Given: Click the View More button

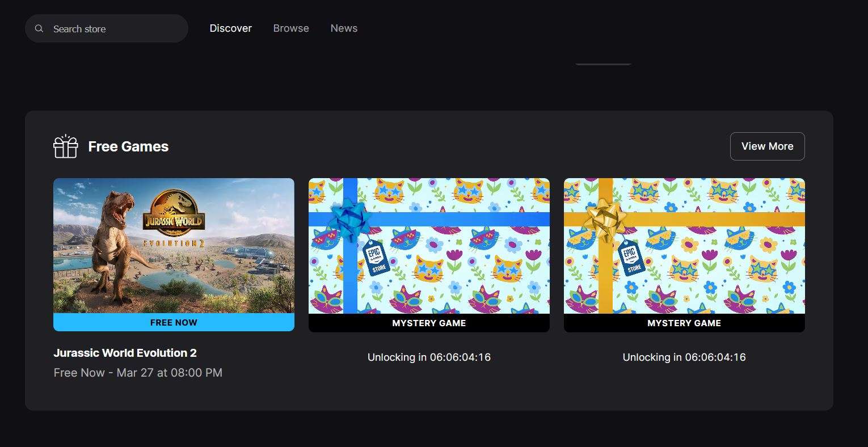Looking at the screenshot, I should click(767, 146).
